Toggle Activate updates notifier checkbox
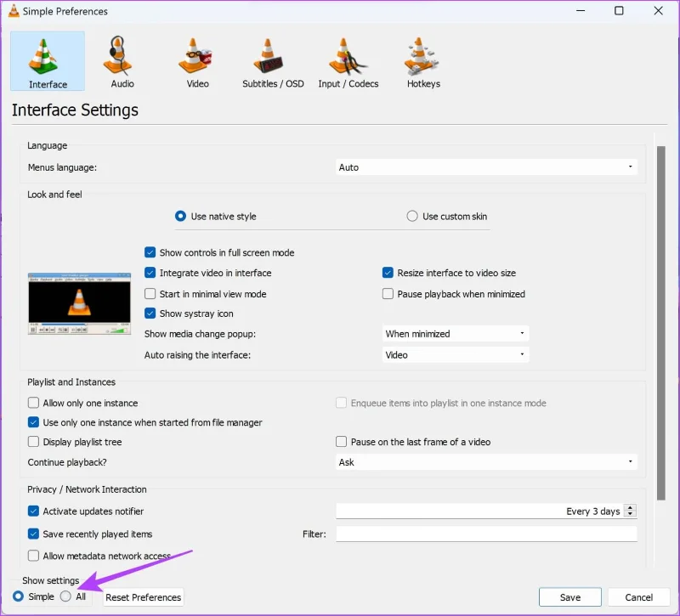This screenshot has width=680, height=616. point(33,511)
